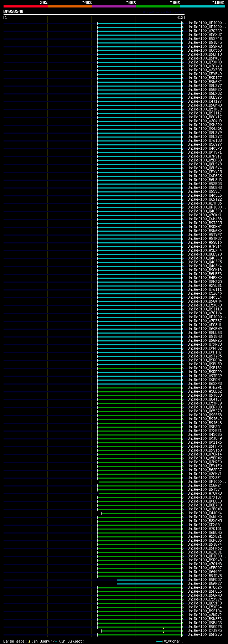Viewport: 228px width, 644px height.
Task: Click the short cyan alignment bar for UniRef100_B9FDD7
Action: (150, 580)
